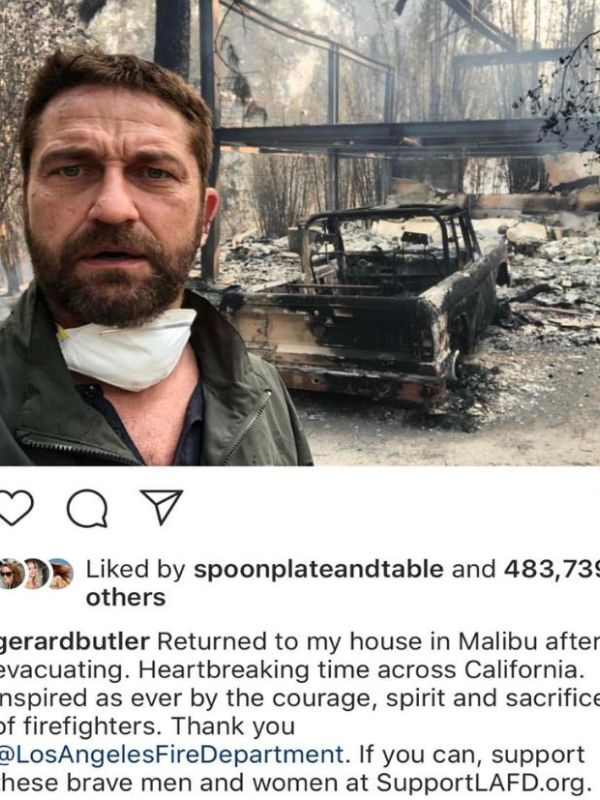Tap the "Heartbreaking time across California" caption line
The image size is (600, 800).
pyautogui.click(x=360, y=670)
